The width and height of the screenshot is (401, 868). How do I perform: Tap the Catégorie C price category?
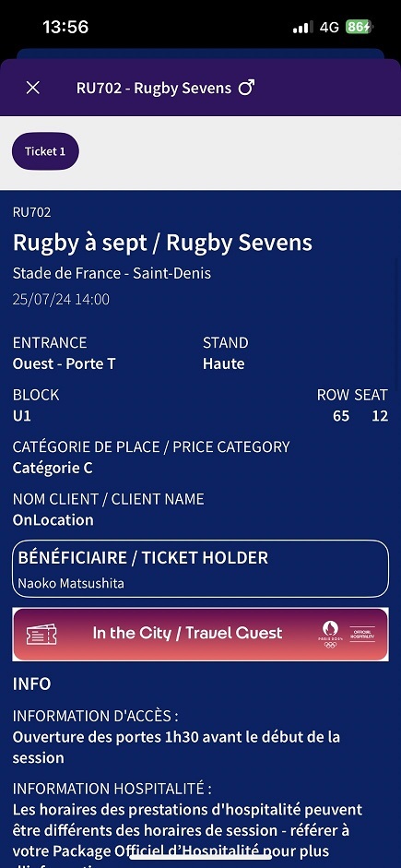53,469
